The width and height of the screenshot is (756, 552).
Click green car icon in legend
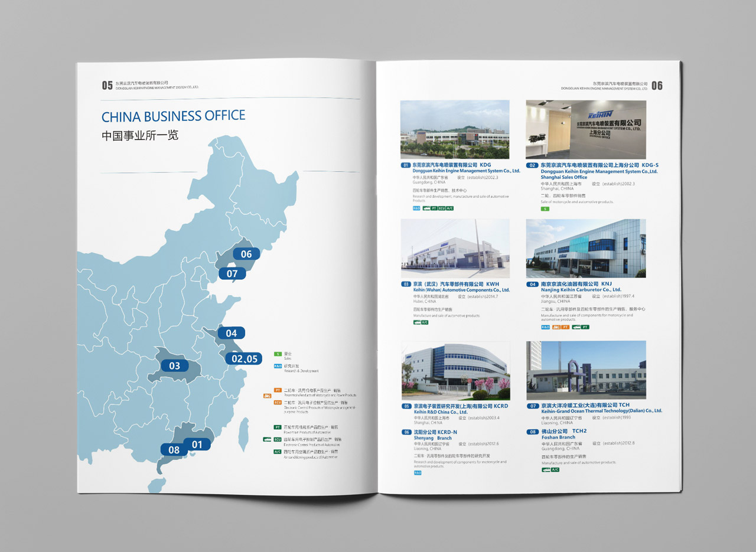coord(267,439)
